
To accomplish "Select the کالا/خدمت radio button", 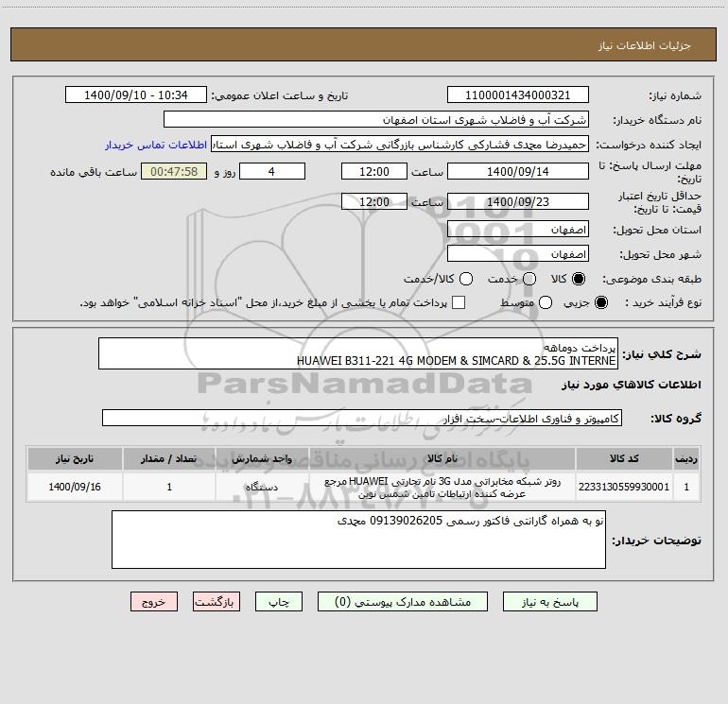I will (466, 279).
